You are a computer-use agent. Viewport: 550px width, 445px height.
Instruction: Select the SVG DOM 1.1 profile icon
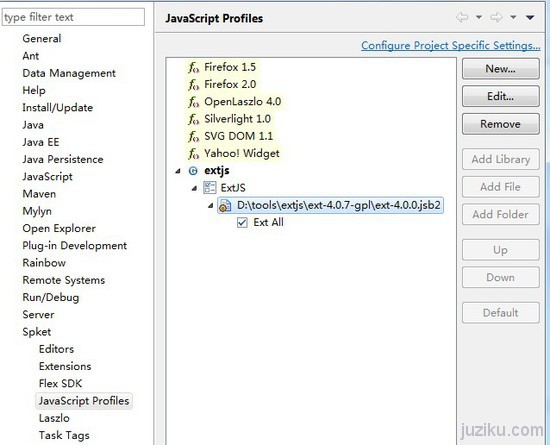(194, 136)
